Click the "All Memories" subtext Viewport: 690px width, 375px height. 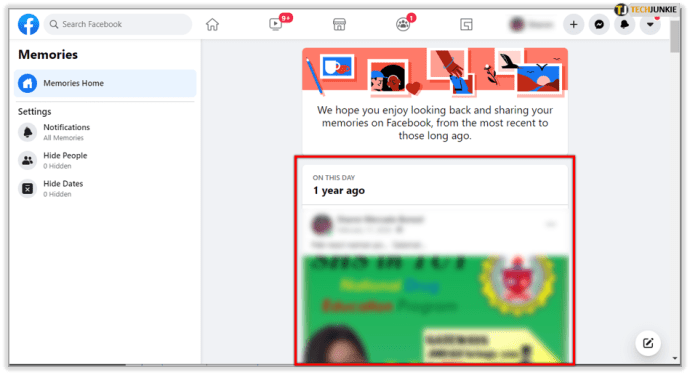click(63, 138)
